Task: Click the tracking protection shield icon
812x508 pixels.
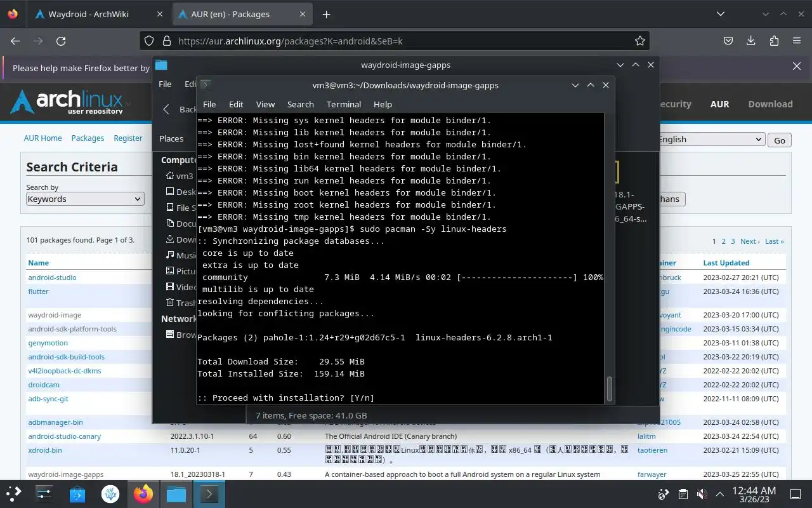Action: (149, 41)
